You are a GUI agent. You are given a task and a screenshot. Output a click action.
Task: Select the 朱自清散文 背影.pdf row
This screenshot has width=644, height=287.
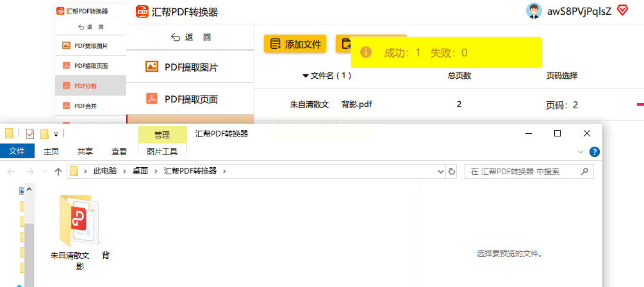click(449, 104)
